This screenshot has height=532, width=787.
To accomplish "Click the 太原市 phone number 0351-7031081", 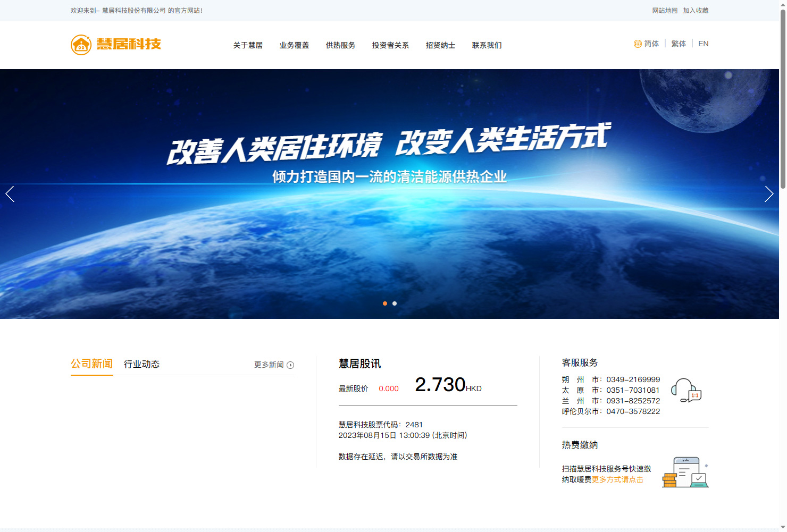I will [x=633, y=390].
